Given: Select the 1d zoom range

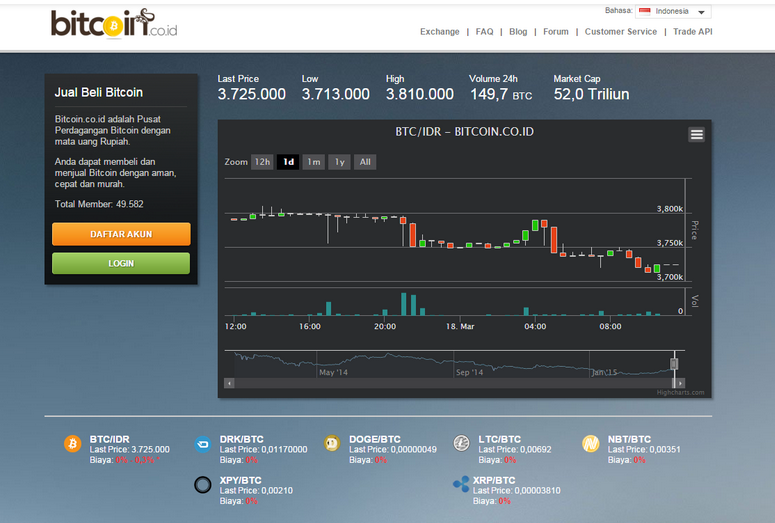Looking at the screenshot, I should (x=288, y=162).
